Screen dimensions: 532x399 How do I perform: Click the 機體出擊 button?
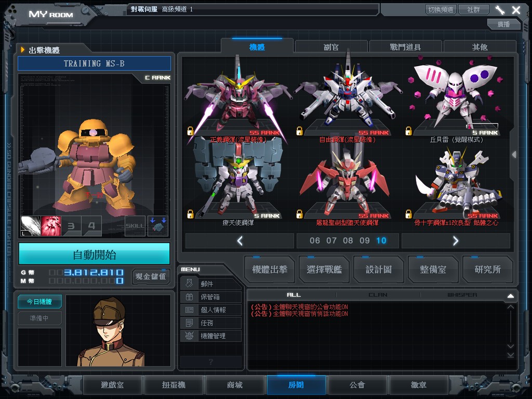point(270,270)
